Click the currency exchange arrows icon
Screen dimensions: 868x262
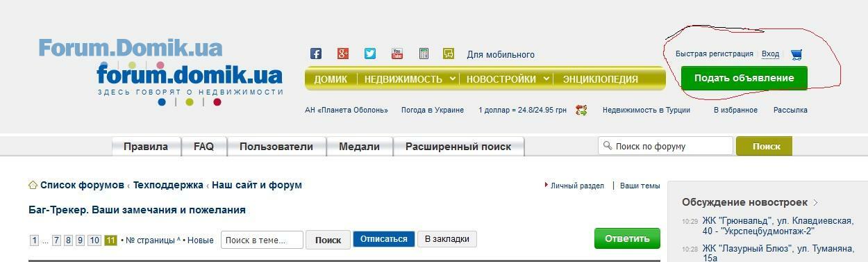(x=581, y=110)
